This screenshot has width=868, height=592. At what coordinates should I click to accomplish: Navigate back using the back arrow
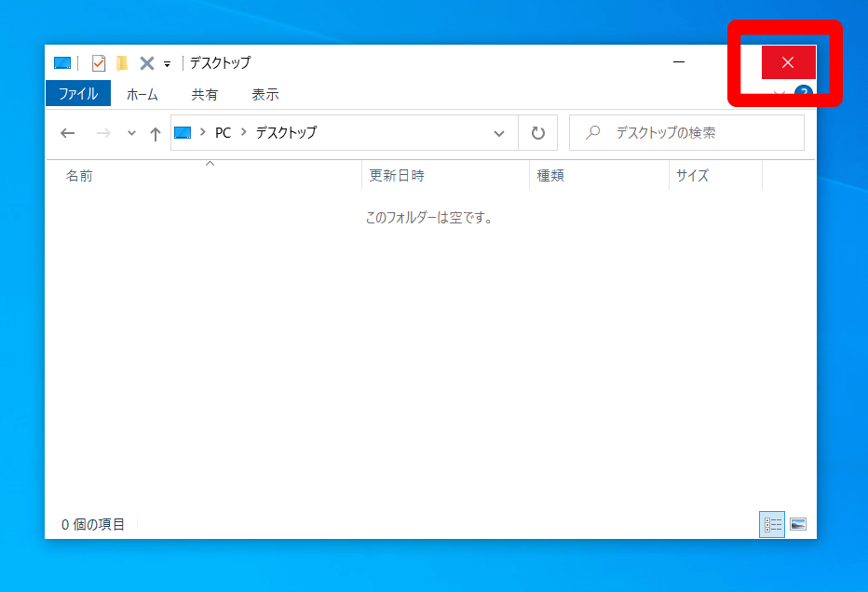click(67, 132)
